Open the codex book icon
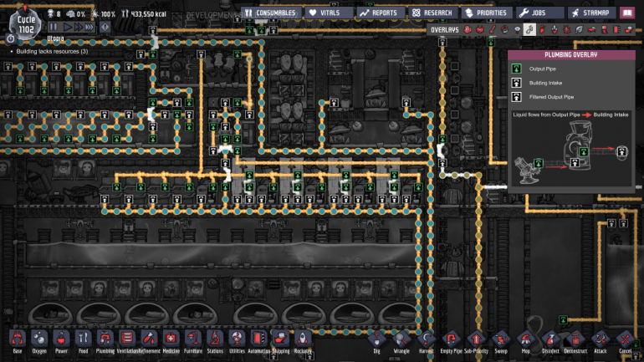Image resolution: width=644 pixels, height=362 pixels. click(627, 13)
